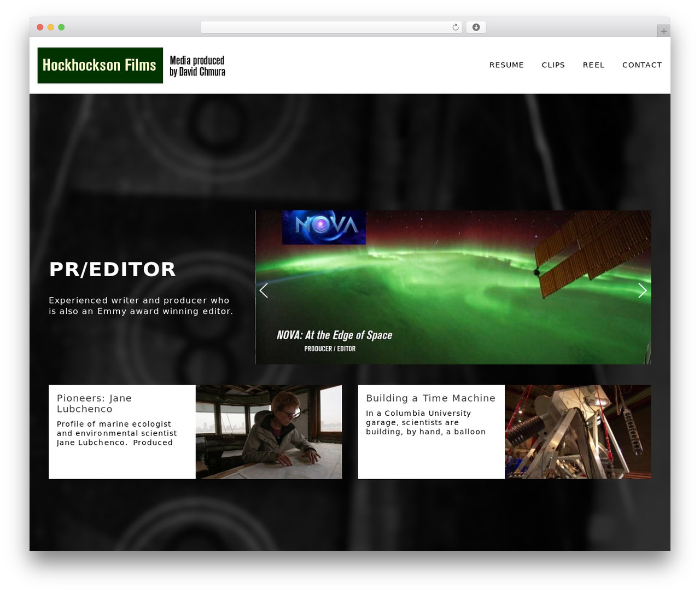Click the Profile of marine ecologist description
The height and width of the screenshot is (593, 700).
click(x=116, y=433)
